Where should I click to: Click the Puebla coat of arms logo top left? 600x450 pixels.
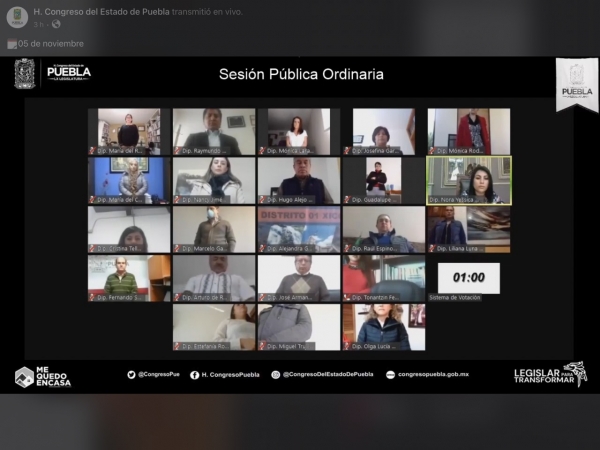click(24, 73)
